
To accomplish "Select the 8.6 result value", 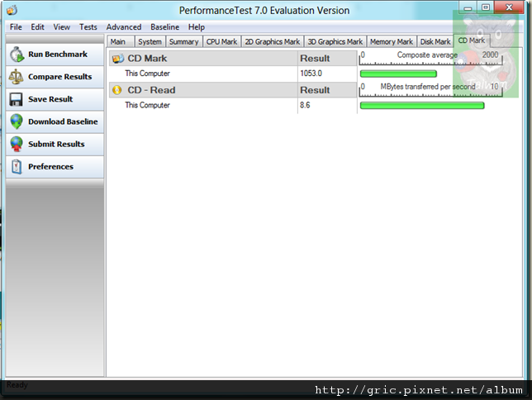I will (305, 105).
